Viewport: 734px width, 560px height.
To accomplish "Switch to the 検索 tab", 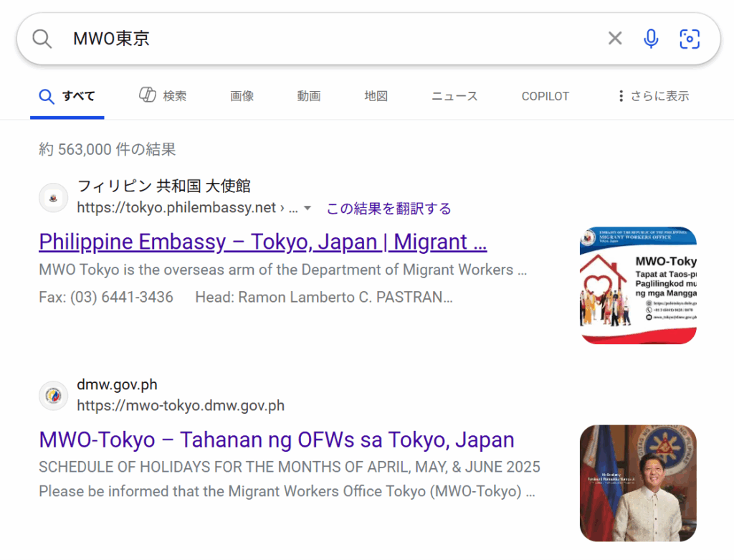I will point(163,96).
